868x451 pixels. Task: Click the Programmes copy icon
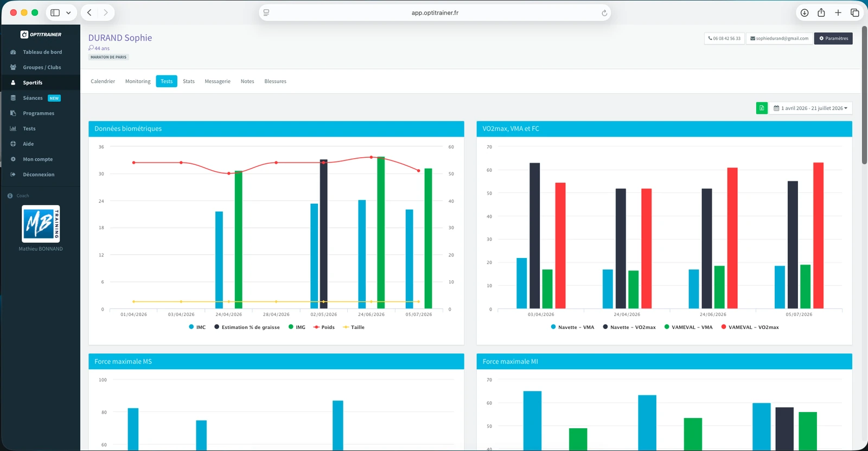[13, 113]
